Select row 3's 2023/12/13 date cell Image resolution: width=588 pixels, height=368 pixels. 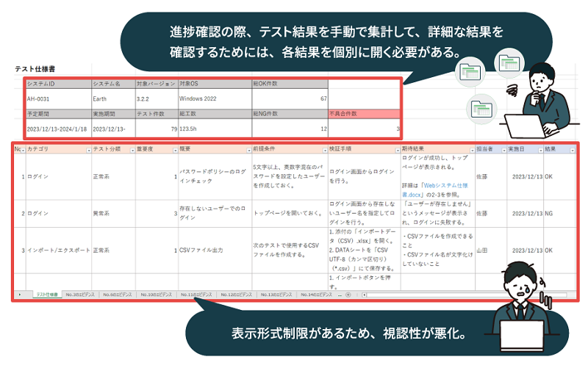click(525, 250)
